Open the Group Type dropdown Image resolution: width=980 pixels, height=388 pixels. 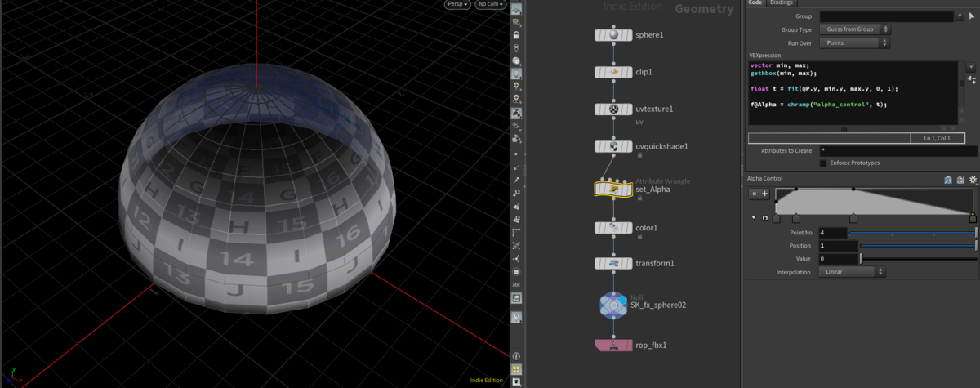coord(854,29)
